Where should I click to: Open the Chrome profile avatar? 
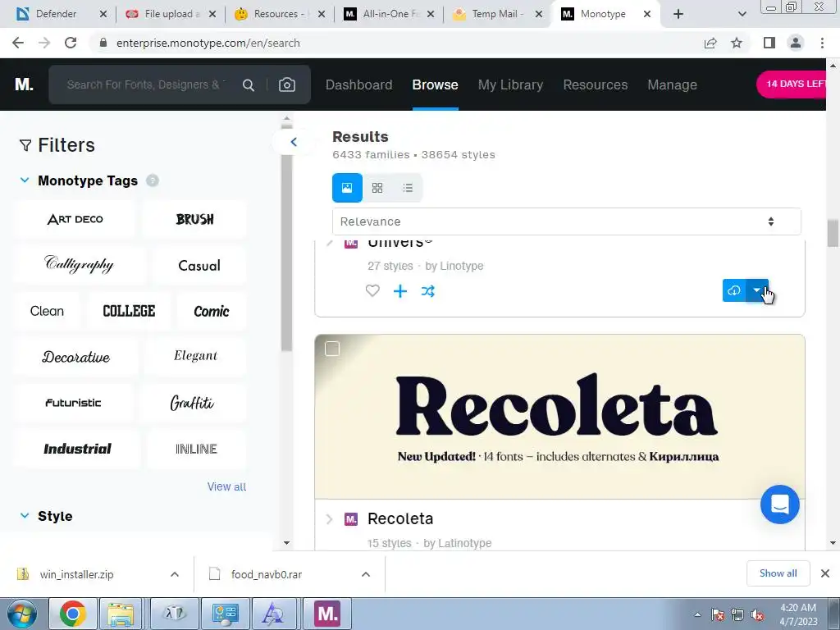point(796,43)
